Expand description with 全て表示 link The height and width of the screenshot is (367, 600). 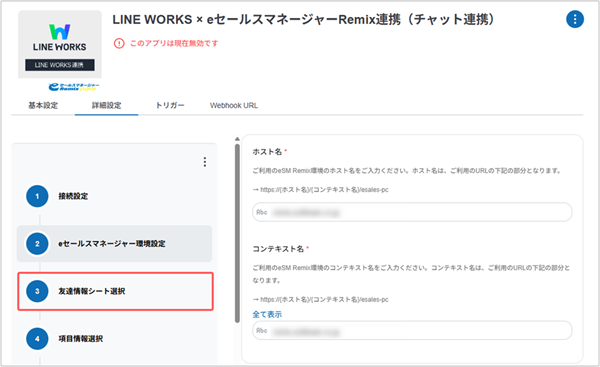pyautogui.click(x=267, y=315)
